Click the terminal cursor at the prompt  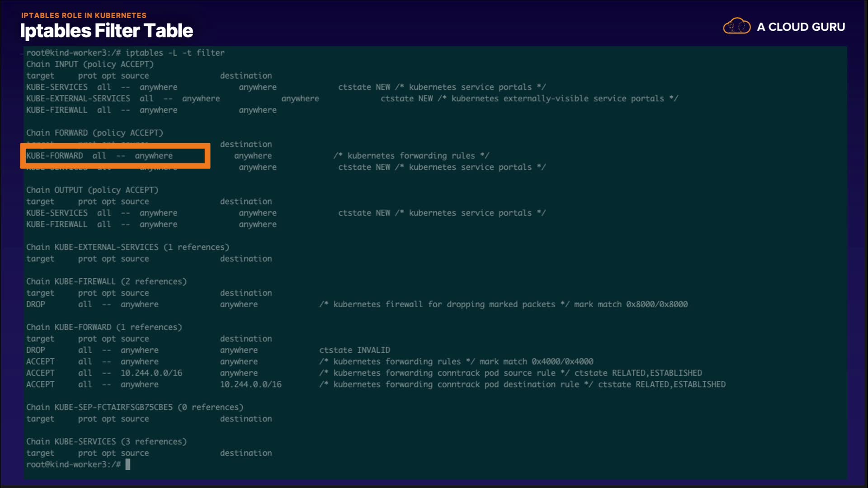point(128,465)
